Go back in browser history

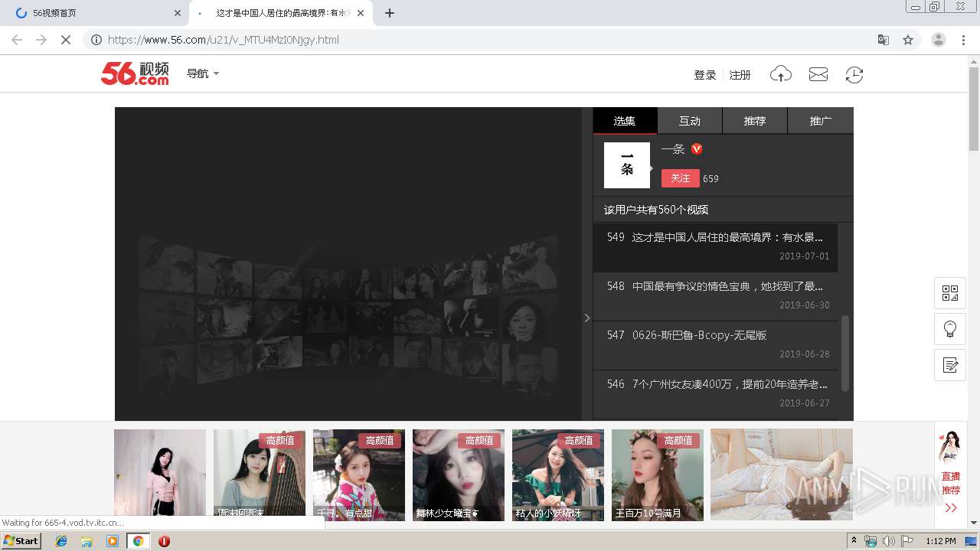click(17, 40)
